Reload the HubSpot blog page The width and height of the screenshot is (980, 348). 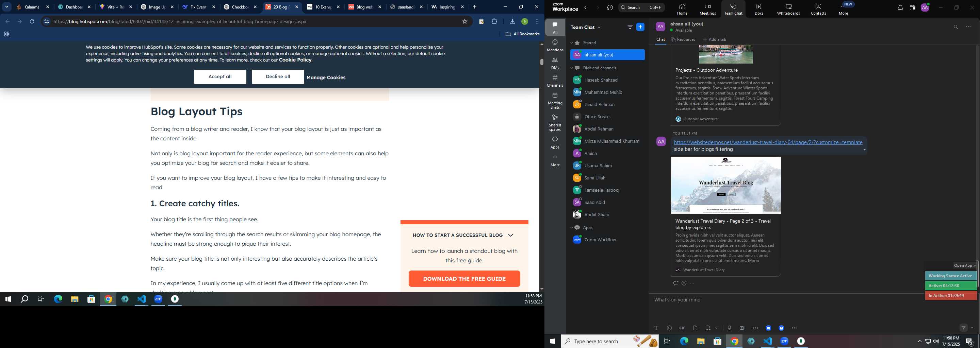coord(32,22)
